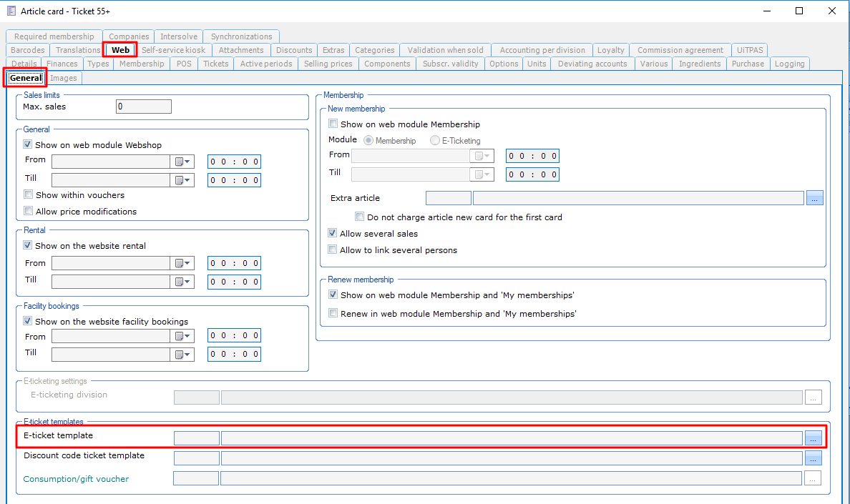Uncheck Show on web module Webshop
The image size is (850, 504).
pyautogui.click(x=29, y=145)
